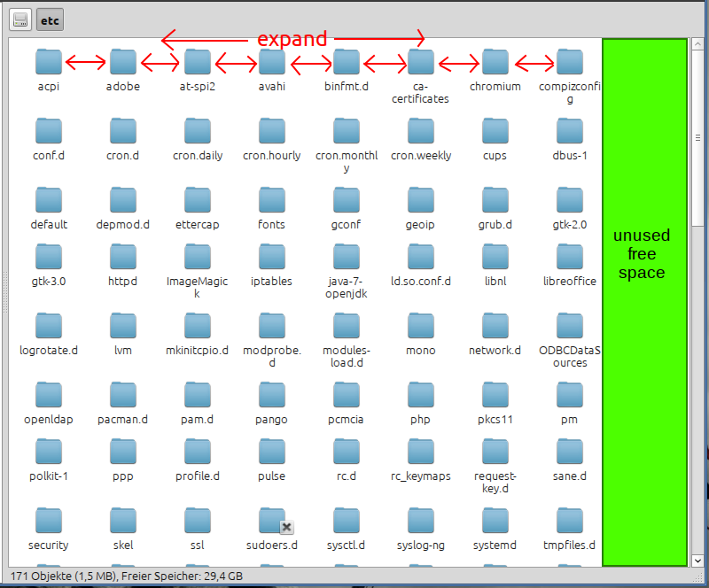The image size is (709, 588).
Task: Open the pacman.d folder
Action: click(x=123, y=395)
